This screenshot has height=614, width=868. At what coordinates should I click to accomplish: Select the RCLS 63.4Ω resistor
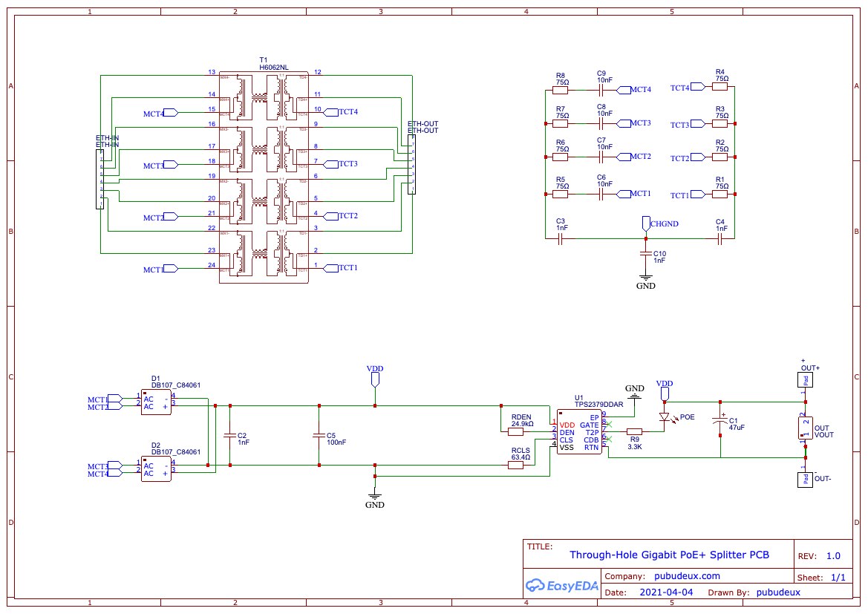pos(516,466)
